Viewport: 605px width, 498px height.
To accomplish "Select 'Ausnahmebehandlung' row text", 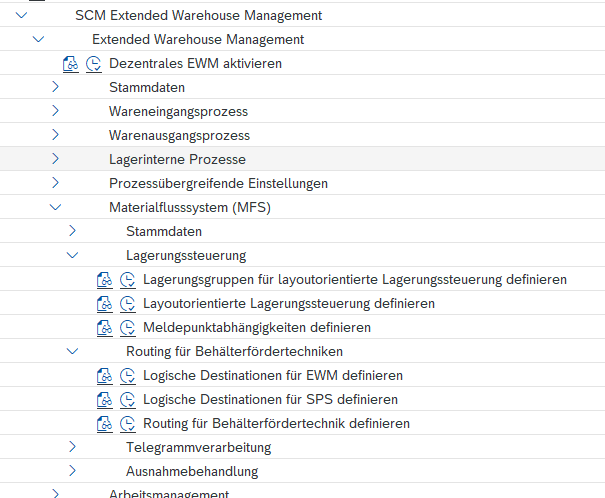I will click(x=192, y=471).
